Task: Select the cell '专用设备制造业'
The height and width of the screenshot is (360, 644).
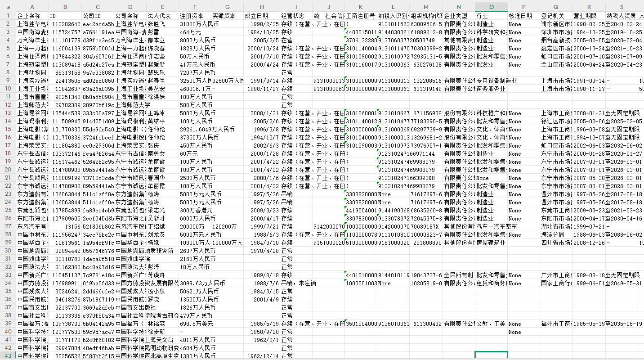Action: coord(491,81)
